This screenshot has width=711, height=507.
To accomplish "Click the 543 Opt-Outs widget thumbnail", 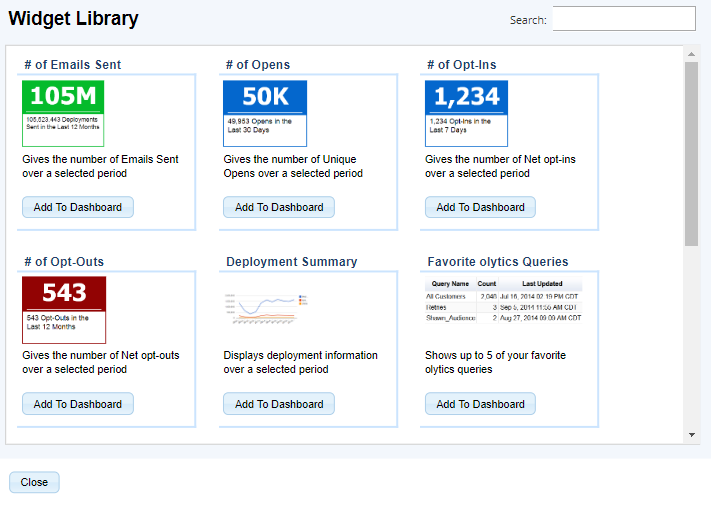I will coord(63,310).
